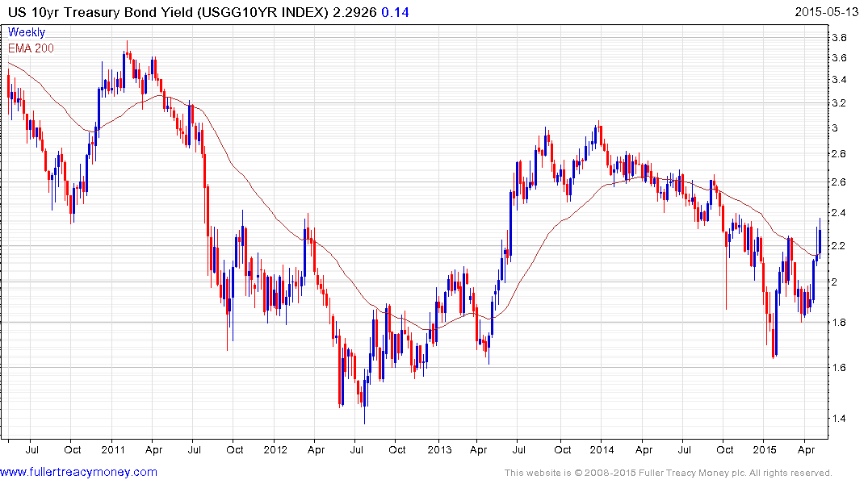Screen dimensions: 868x484
Task: Click the 0.14 change value
Action: coord(396,12)
